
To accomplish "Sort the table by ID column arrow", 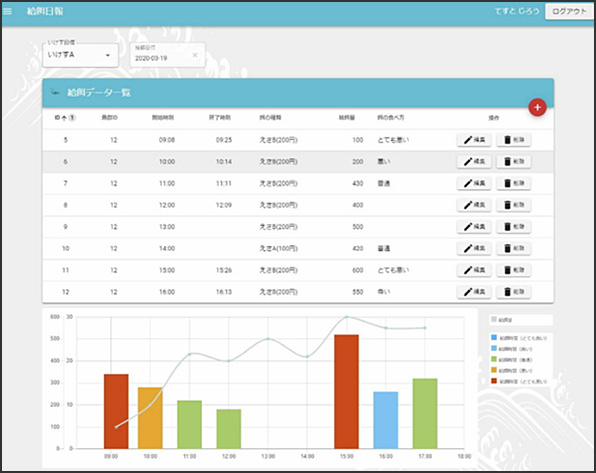I will pos(64,118).
